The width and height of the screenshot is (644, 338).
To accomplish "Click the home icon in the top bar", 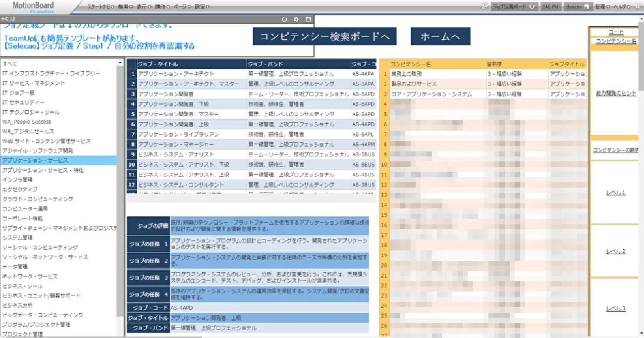I will 587,7.
